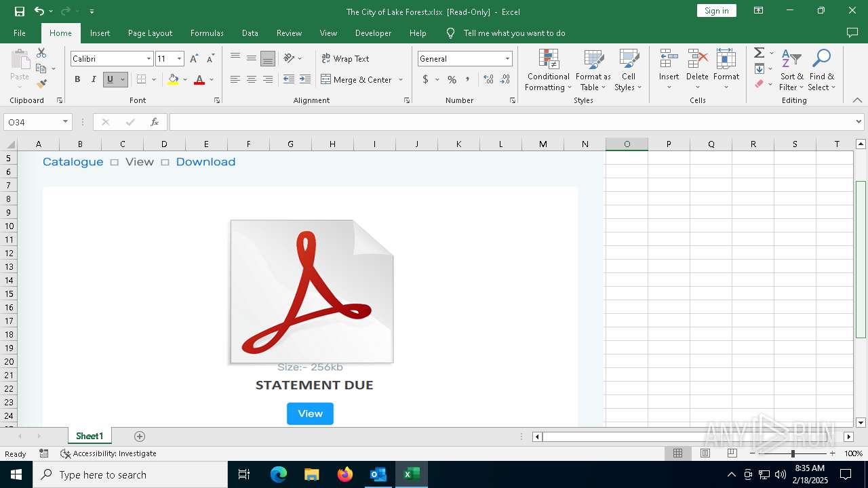The image size is (868, 488).
Task: Cut selection with the scissors icon
Action: click(x=41, y=53)
